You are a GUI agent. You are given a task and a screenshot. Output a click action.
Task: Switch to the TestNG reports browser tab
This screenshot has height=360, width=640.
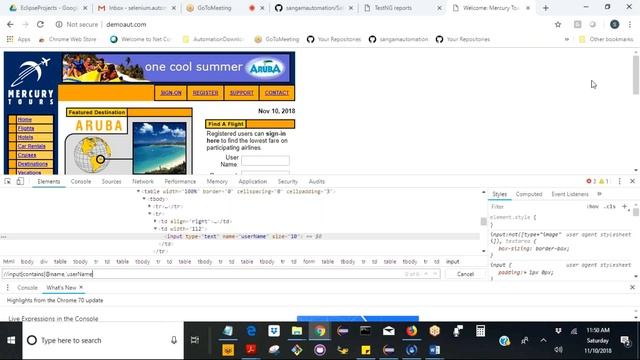[393, 8]
